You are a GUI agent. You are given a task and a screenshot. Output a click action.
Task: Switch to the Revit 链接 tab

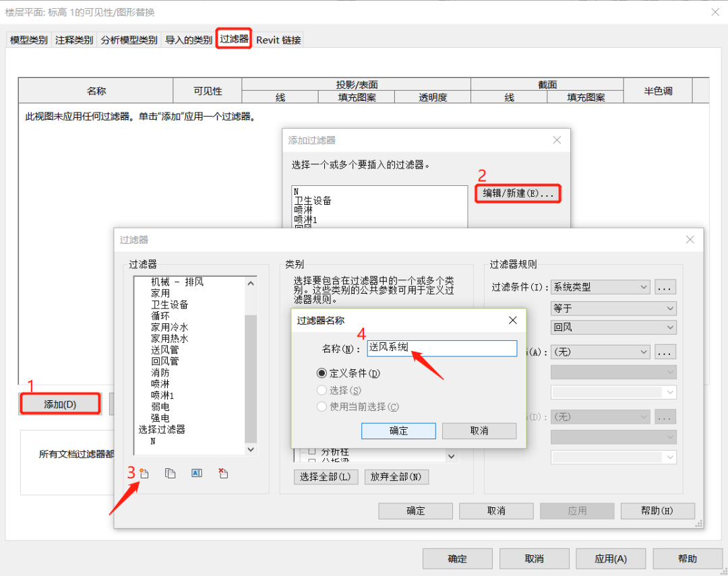click(x=278, y=40)
